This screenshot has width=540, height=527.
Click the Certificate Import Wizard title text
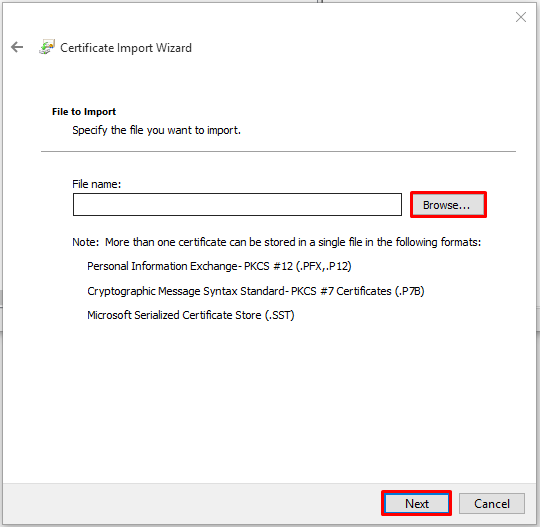126,48
